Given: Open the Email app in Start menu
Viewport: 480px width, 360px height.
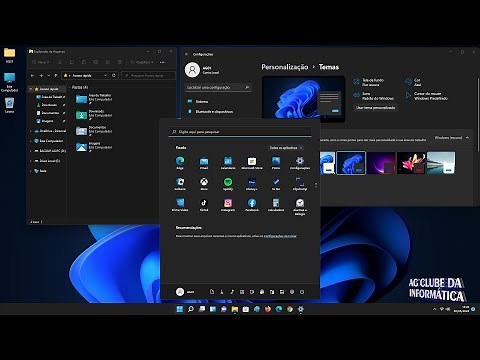Looking at the screenshot, I should pos(204,163).
